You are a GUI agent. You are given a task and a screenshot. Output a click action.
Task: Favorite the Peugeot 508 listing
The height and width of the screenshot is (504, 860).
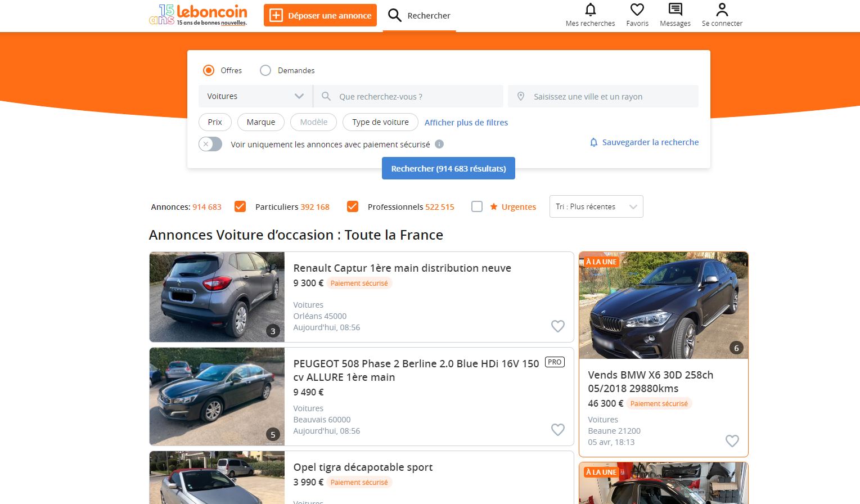coord(557,430)
